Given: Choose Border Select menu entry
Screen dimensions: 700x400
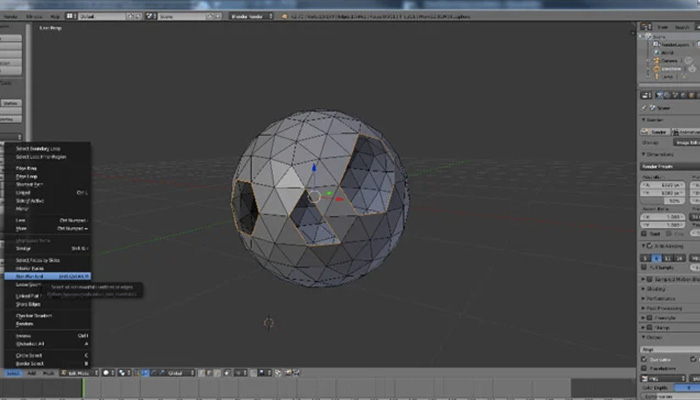Looking at the screenshot, I should (x=48, y=363).
